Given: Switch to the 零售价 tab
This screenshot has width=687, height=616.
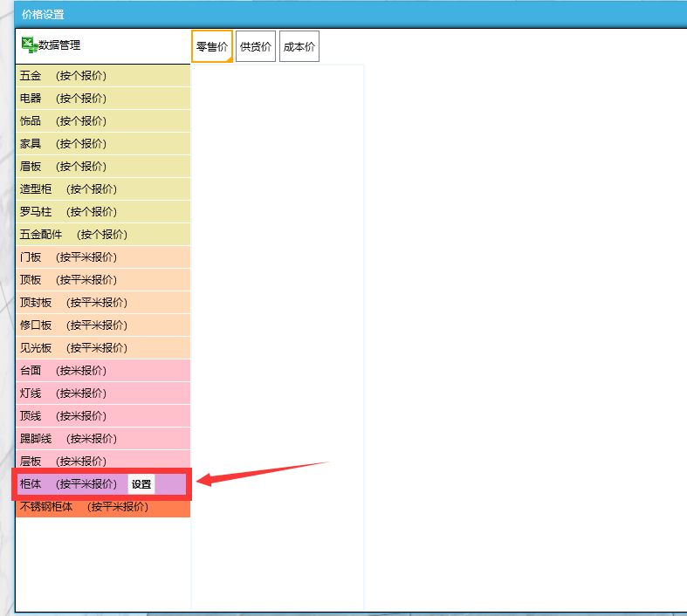Looking at the screenshot, I should click(212, 46).
